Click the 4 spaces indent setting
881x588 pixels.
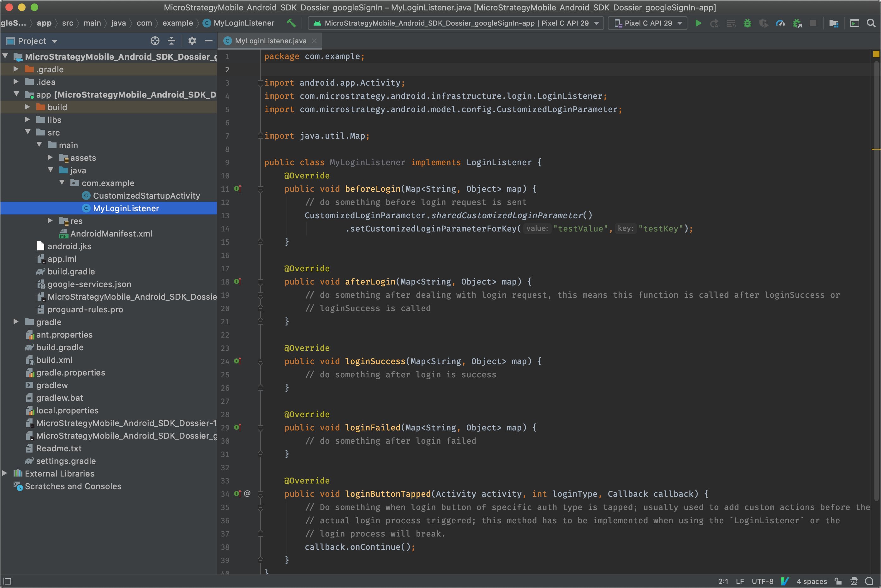pyautogui.click(x=812, y=581)
